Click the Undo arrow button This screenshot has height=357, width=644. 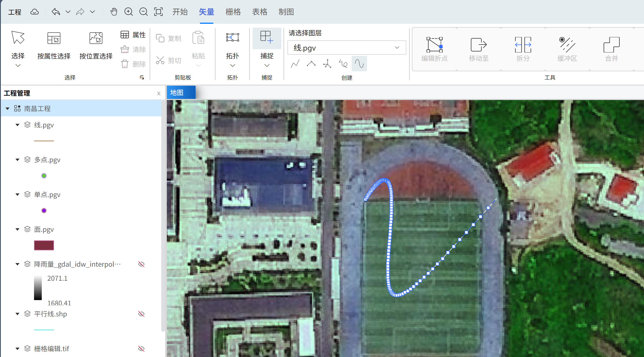click(x=56, y=12)
